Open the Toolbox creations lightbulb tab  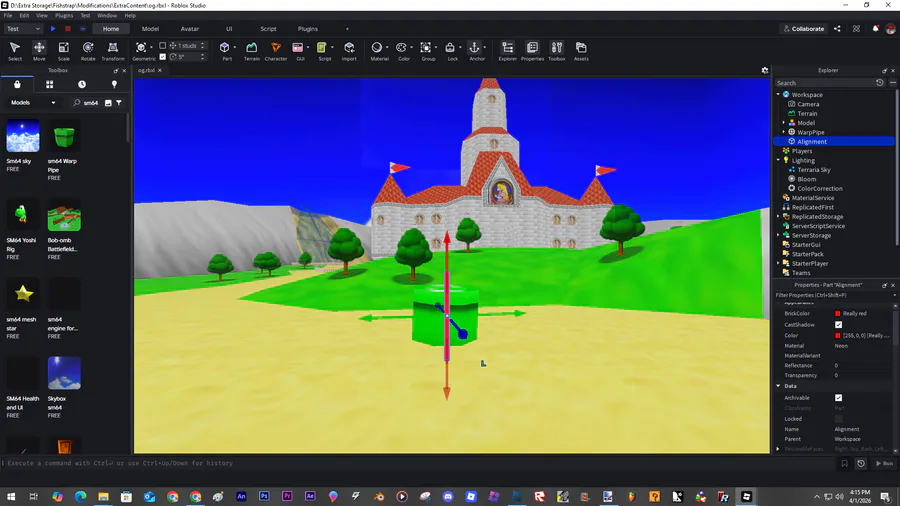point(114,84)
